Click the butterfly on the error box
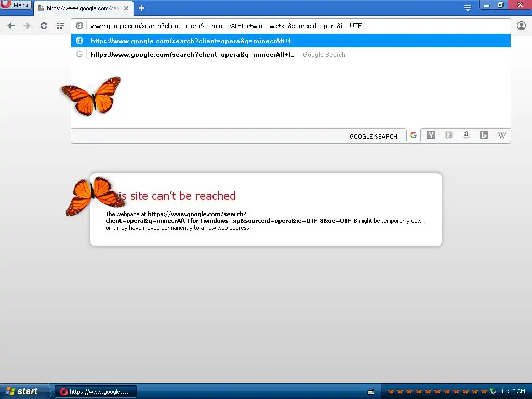Screen dimensions: 532x399 tap(95, 196)
